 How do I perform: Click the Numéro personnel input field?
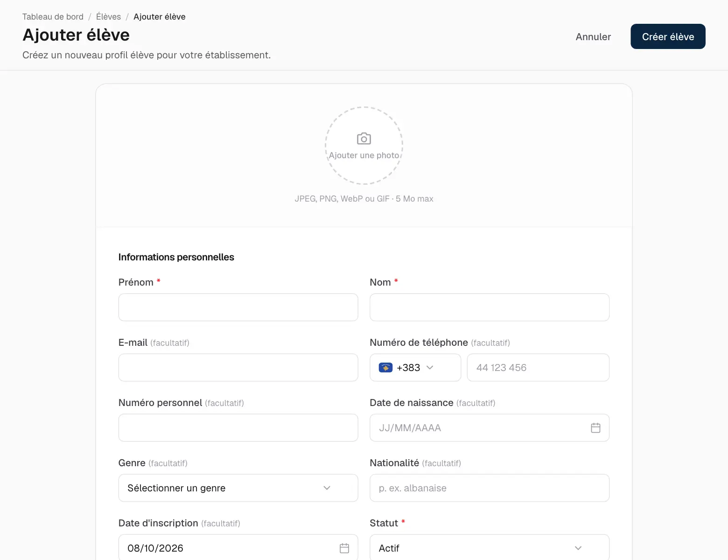point(238,427)
